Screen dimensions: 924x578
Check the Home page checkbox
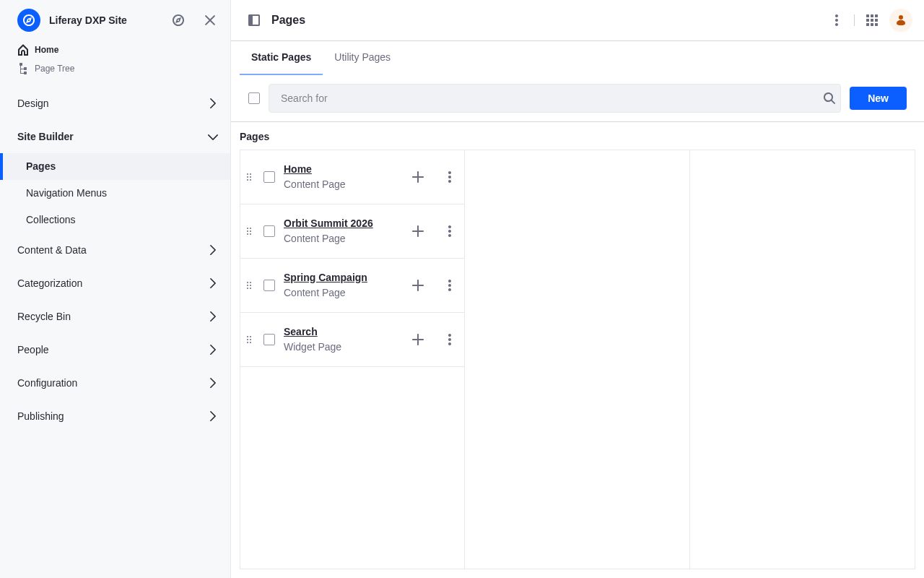pyautogui.click(x=269, y=177)
